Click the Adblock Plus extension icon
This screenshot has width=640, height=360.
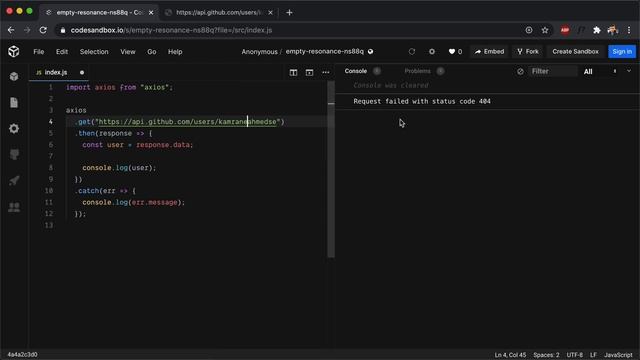pyautogui.click(x=565, y=30)
